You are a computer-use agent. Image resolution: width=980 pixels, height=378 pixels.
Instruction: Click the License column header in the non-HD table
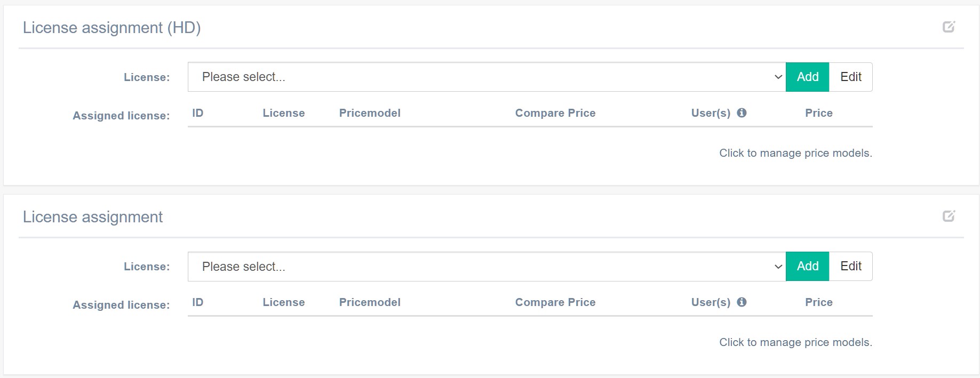(x=283, y=302)
